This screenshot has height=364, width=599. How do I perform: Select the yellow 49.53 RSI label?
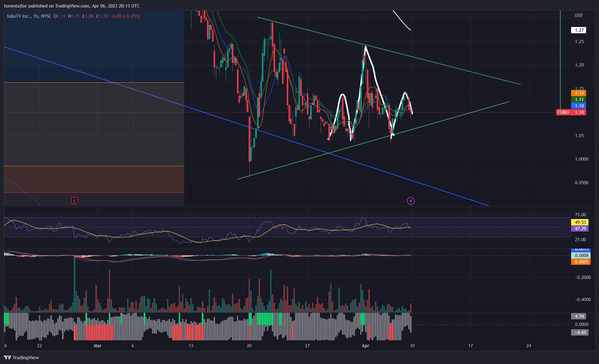[580, 222]
